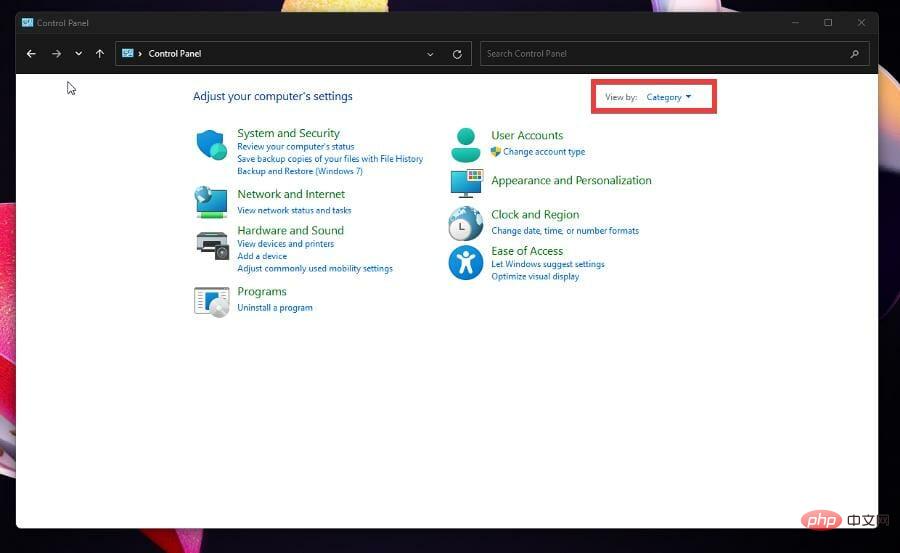The height and width of the screenshot is (553, 900).
Task: Open Programs category heading
Action: tap(262, 292)
